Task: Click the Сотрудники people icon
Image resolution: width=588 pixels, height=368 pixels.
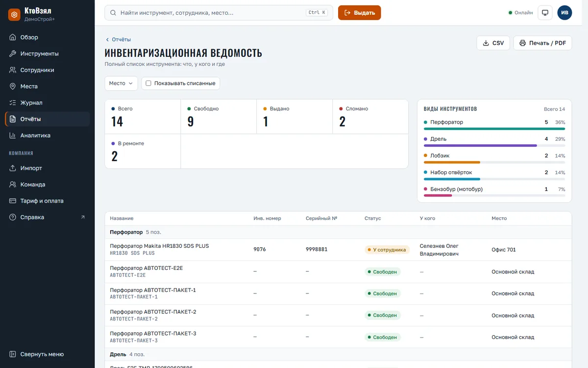Action: (x=13, y=70)
